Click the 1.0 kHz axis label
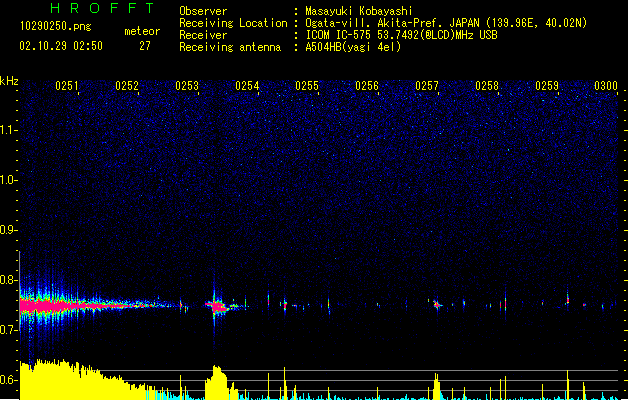 coord(8,180)
